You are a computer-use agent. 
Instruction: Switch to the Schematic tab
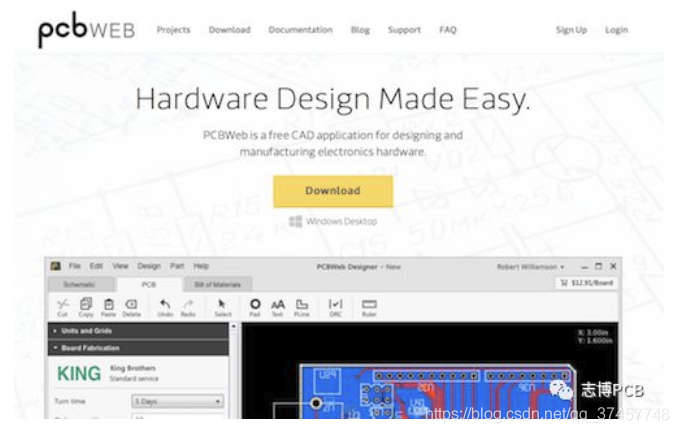(80, 284)
